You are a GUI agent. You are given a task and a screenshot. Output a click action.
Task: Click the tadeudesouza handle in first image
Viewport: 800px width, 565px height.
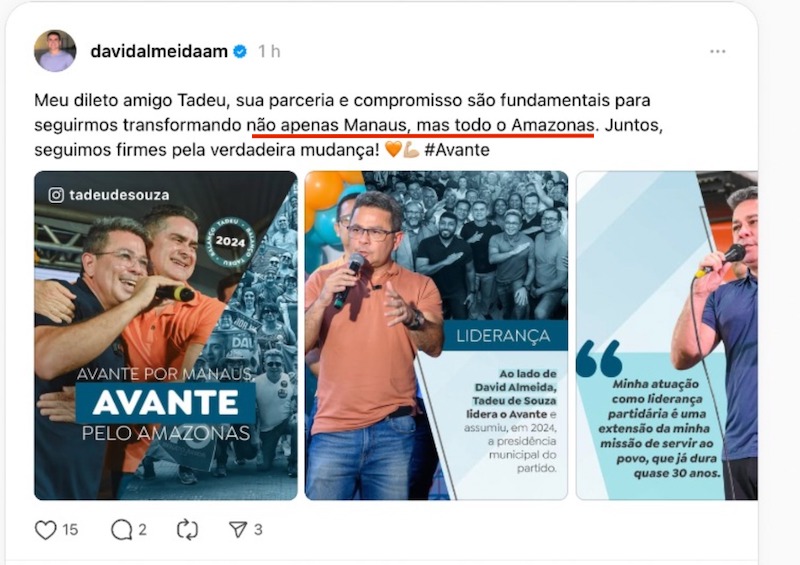(x=119, y=195)
